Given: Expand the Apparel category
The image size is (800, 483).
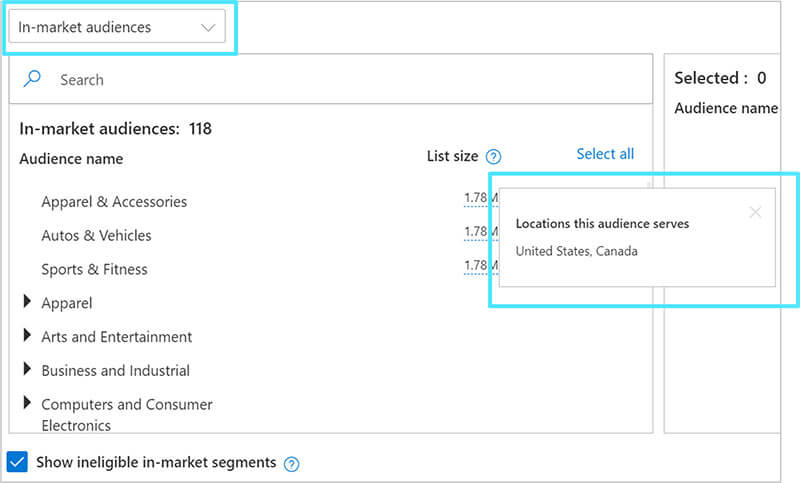Looking at the screenshot, I should [x=27, y=303].
